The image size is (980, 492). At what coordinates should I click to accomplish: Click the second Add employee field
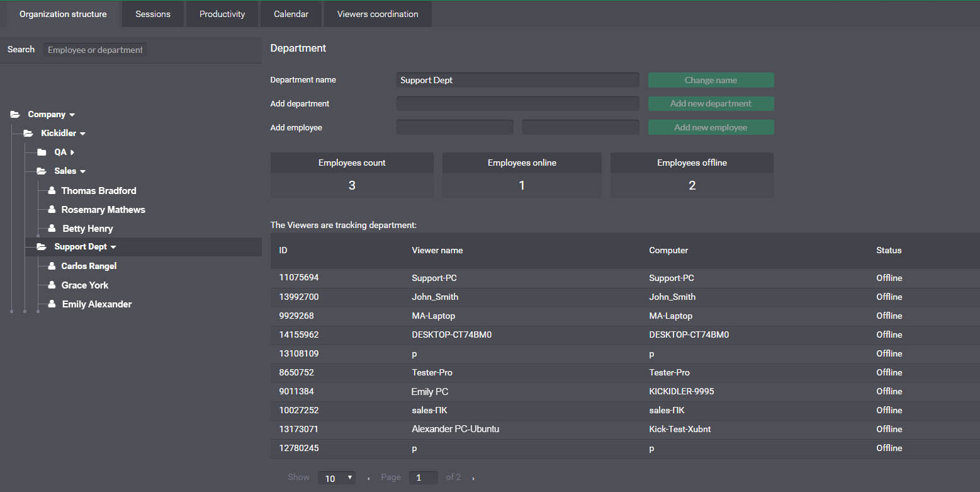pyautogui.click(x=580, y=127)
